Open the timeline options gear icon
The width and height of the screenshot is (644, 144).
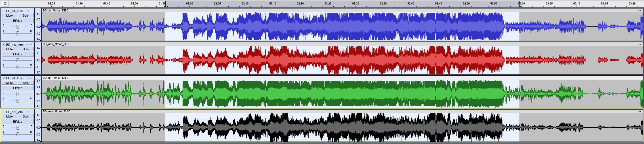pyautogui.click(x=5, y=4)
